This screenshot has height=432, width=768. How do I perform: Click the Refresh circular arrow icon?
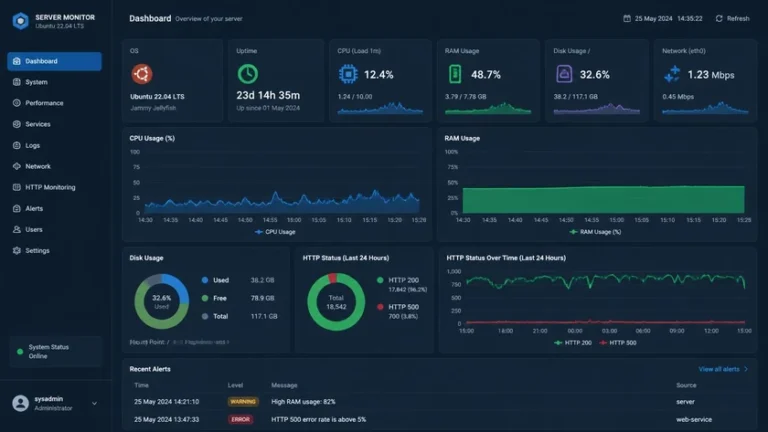click(719, 19)
